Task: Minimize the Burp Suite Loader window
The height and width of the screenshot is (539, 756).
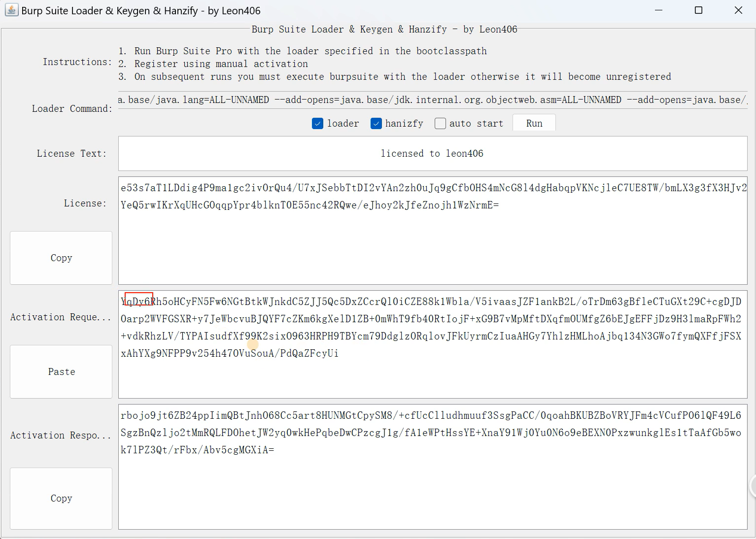Action: (659, 10)
